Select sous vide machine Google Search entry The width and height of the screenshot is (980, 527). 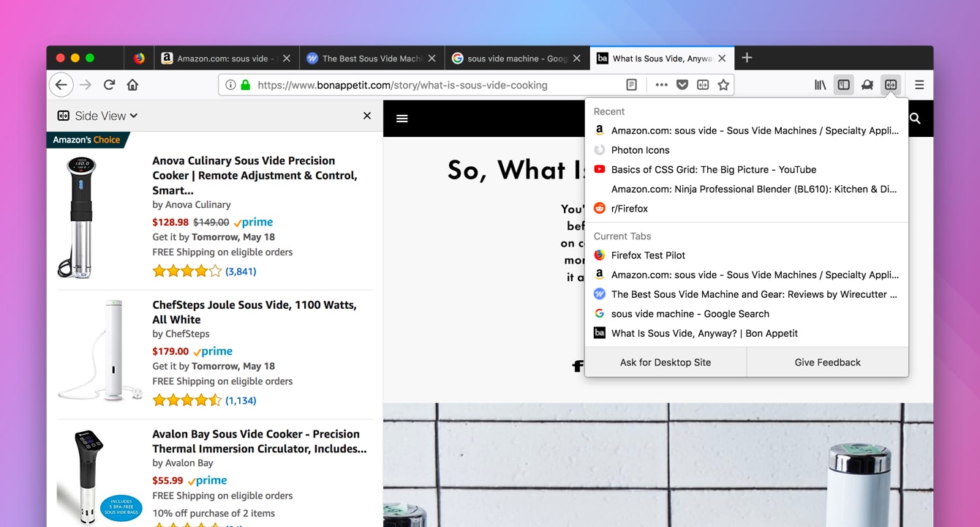(747, 314)
